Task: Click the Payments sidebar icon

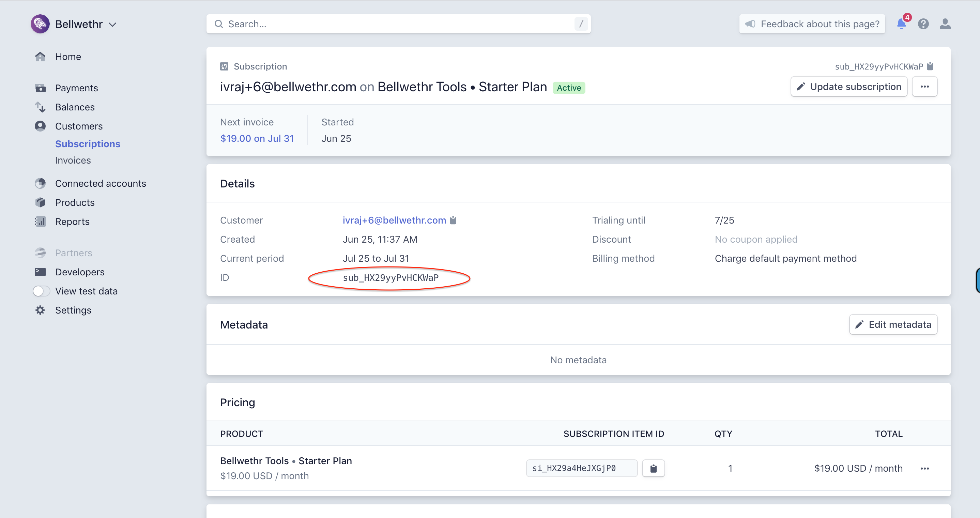Action: pyautogui.click(x=40, y=88)
